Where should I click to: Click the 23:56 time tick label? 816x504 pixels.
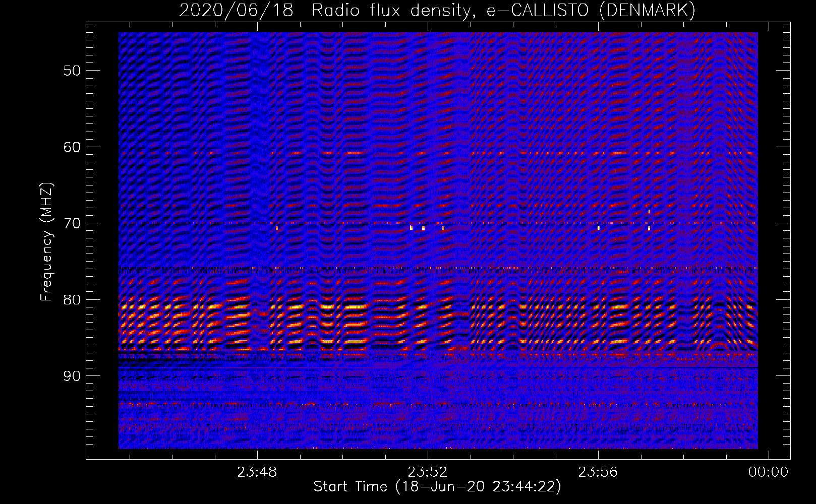point(598,472)
